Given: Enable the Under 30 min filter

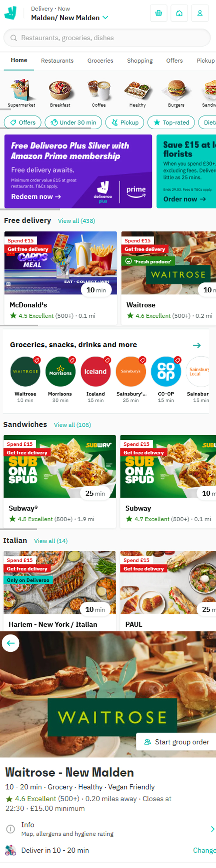Looking at the screenshot, I should click(73, 122).
